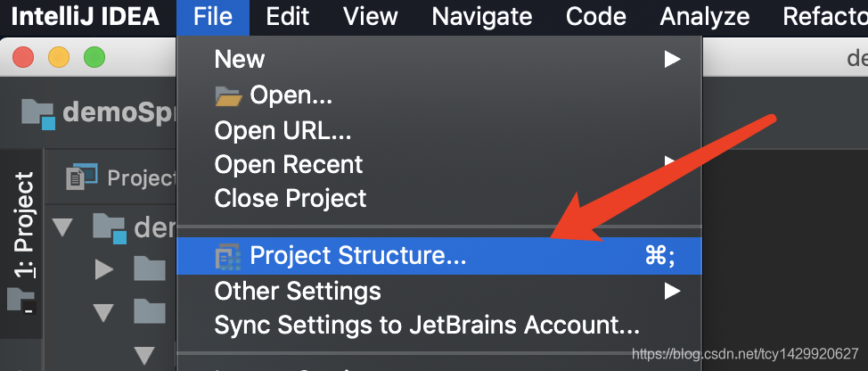The image size is (868, 371).
Task: Collapse the root project tree node
Action: click(62, 227)
